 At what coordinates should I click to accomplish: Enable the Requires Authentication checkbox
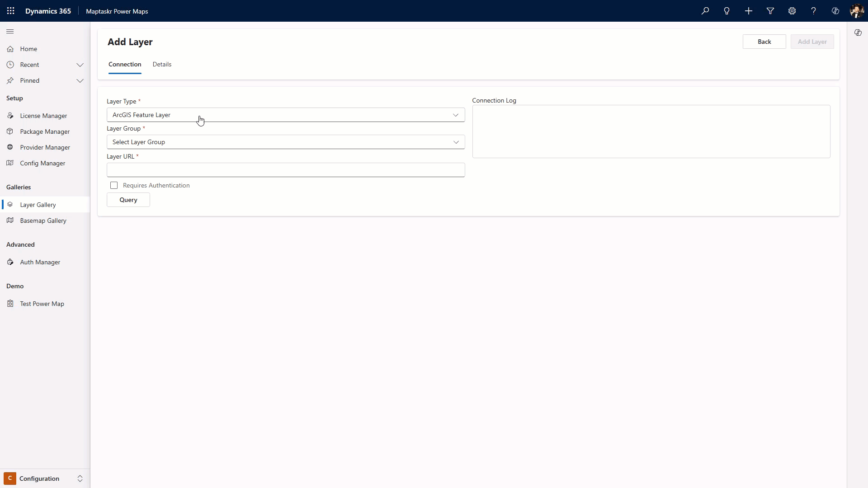(113, 185)
